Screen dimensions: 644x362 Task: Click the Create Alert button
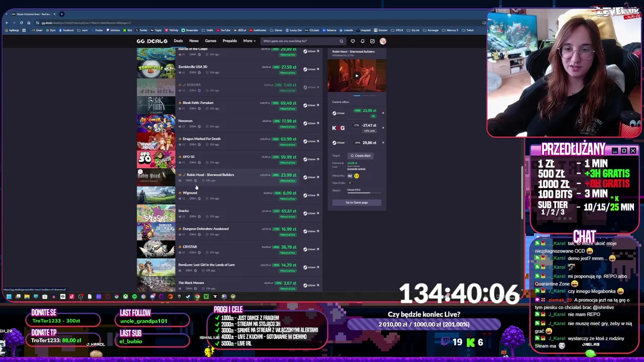pos(361,156)
